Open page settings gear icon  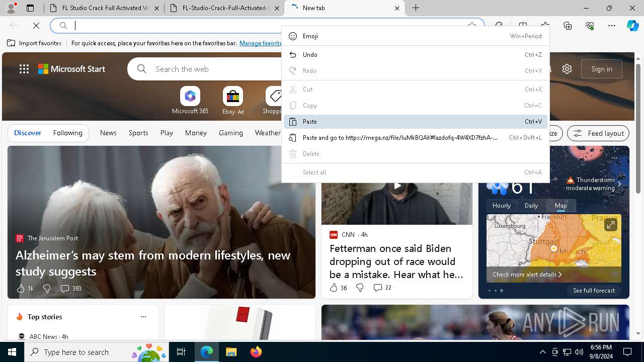(567, 69)
